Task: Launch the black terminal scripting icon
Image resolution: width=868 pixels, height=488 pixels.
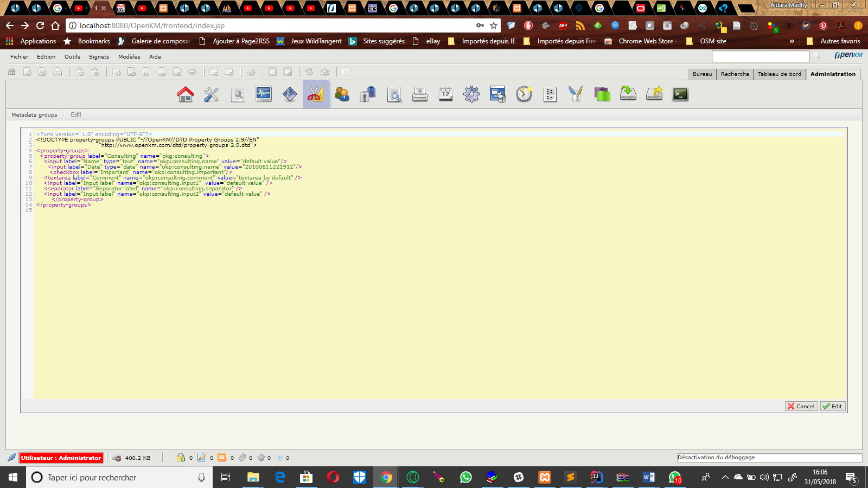Action: click(x=680, y=94)
